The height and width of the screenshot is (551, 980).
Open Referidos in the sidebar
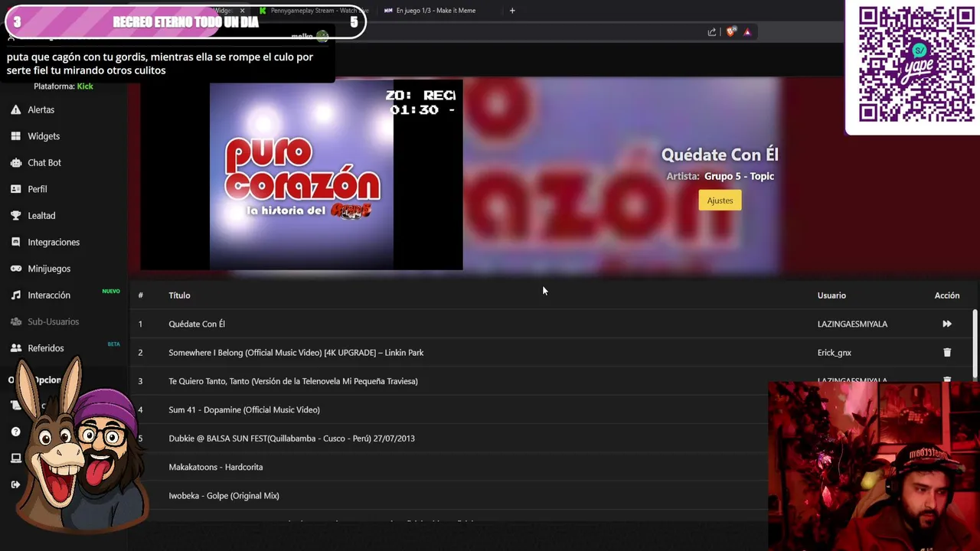[x=45, y=348]
